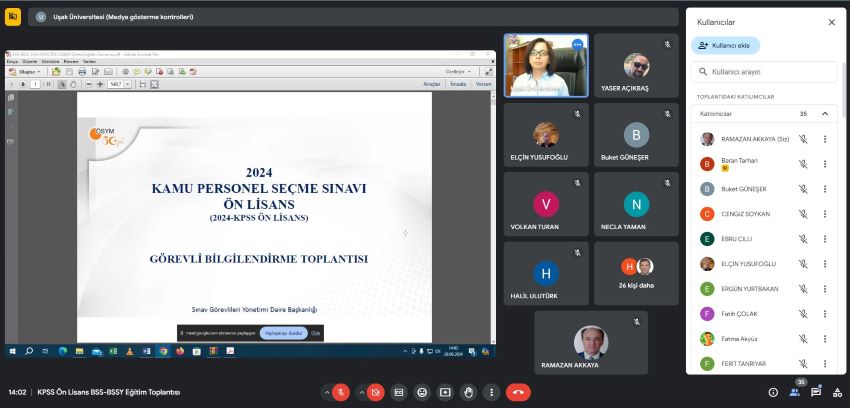850x408 pixels.
Task: Open more options in the call toolbar
Action: point(491,392)
